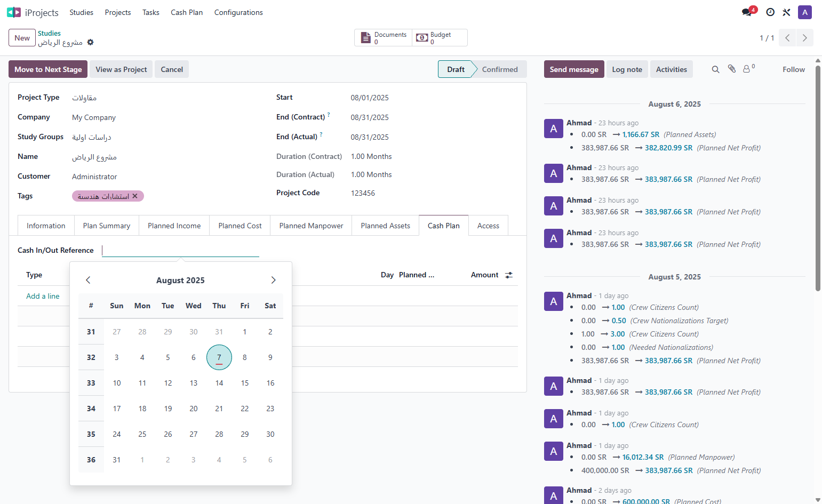This screenshot has width=822, height=504.
Task: Switch to the Planned Manpower tab
Action: pyautogui.click(x=312, y=226)
